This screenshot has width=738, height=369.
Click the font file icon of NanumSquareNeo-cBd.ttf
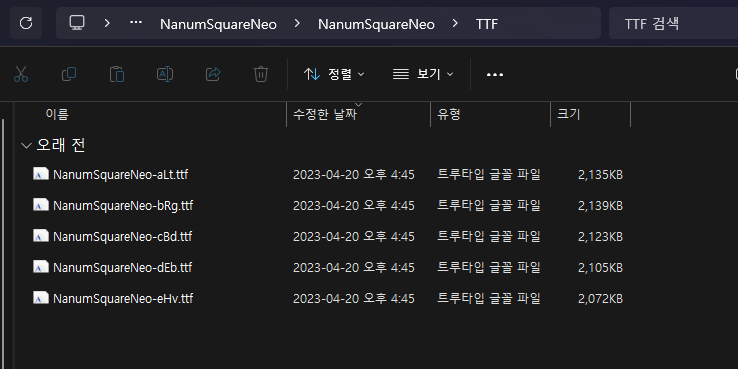pyautogui.click(x=41, y=236)
